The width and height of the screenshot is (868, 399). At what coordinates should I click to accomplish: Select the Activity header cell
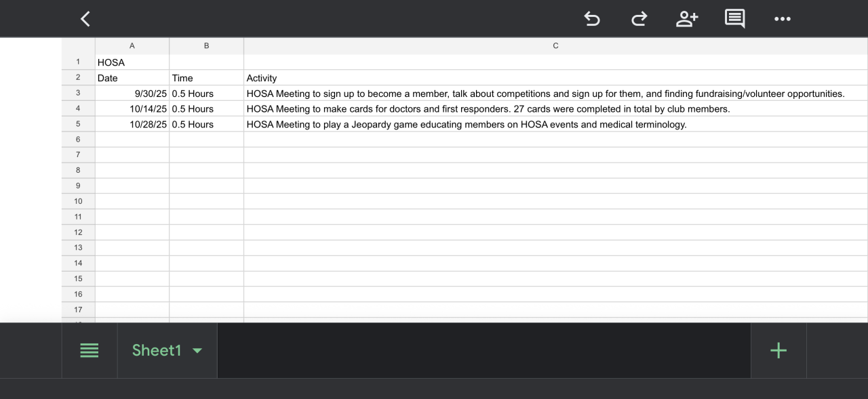[x=262, y=78]
